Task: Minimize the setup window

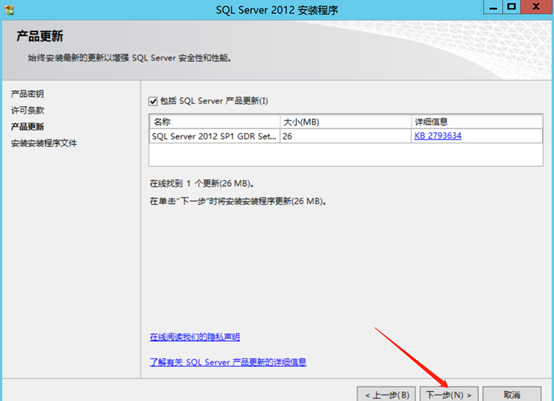Action: [x=493, y=7]
